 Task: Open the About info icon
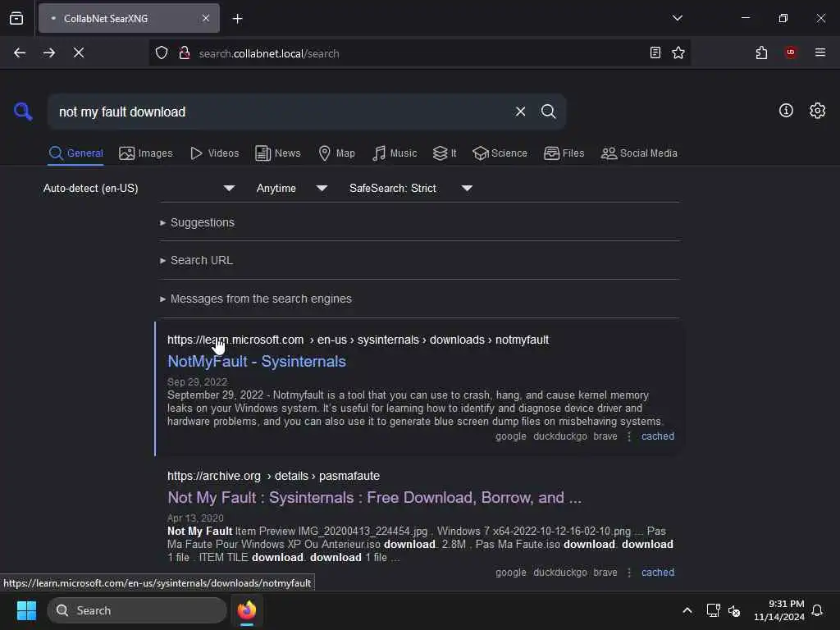point(786,111)
